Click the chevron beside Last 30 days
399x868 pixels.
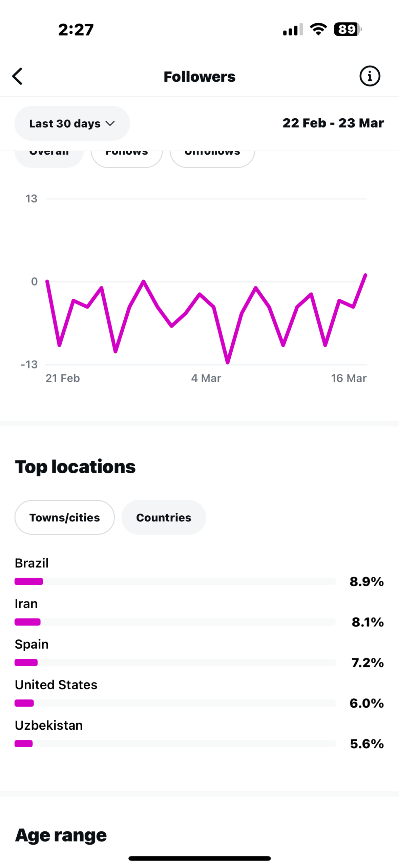110,123
